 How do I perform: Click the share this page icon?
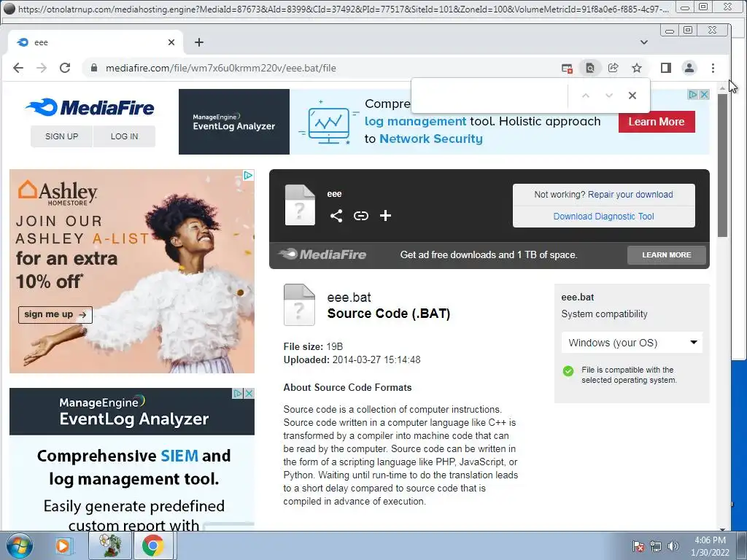pos(614,68)
